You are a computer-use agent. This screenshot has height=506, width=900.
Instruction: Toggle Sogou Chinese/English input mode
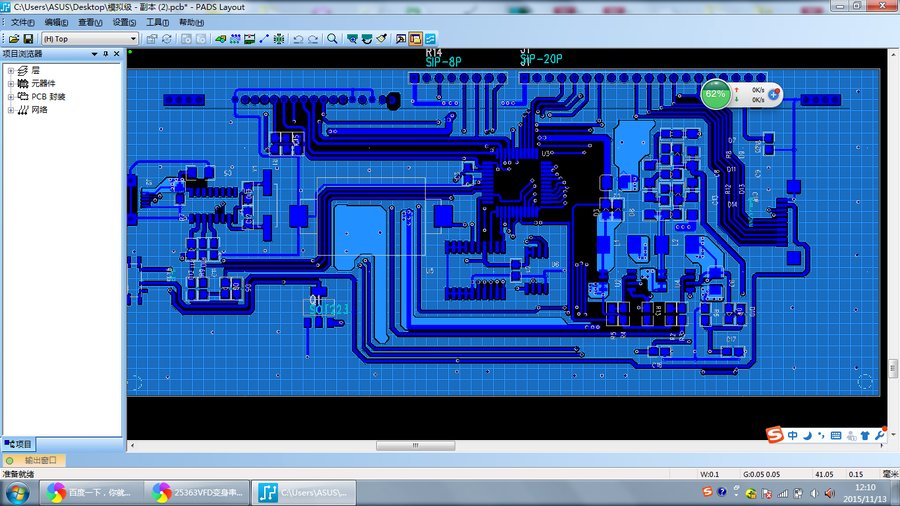pyautogui.click(x=793, y=436)
